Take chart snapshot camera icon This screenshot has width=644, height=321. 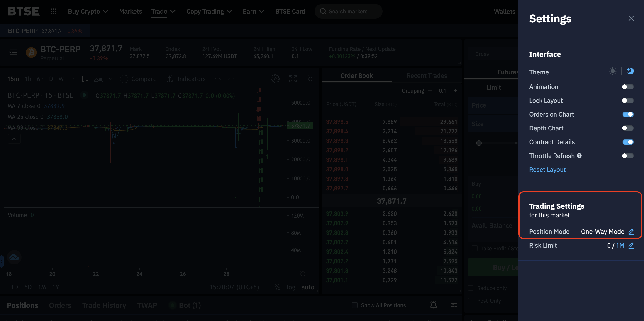tap(310, 79)
